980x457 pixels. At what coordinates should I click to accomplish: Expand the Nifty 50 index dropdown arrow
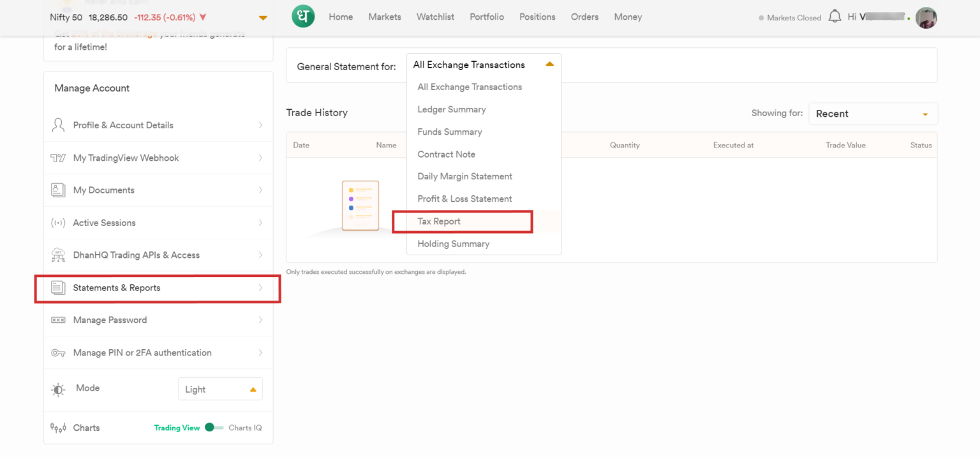click(263, 18)
